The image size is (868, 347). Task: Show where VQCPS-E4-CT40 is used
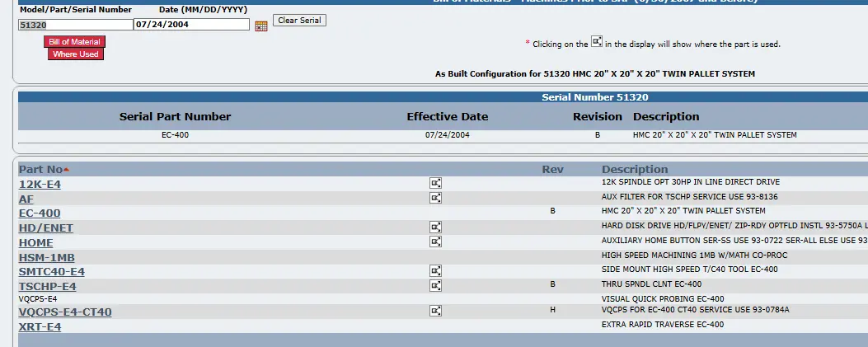coord(436,311)
